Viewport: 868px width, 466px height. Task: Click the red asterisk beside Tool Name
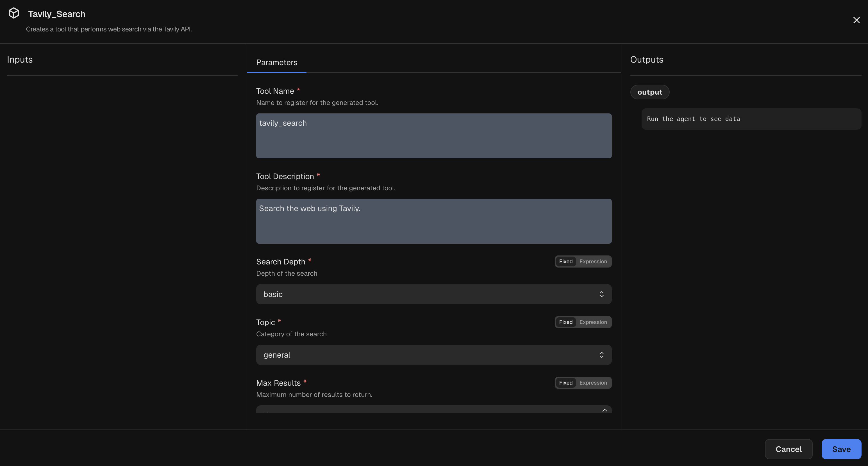[299, 89]
